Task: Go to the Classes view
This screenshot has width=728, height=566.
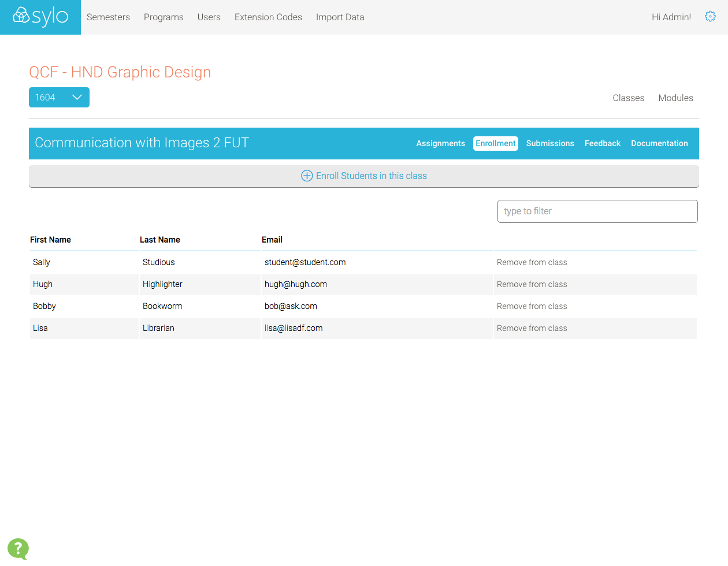Action: point(628,98)
